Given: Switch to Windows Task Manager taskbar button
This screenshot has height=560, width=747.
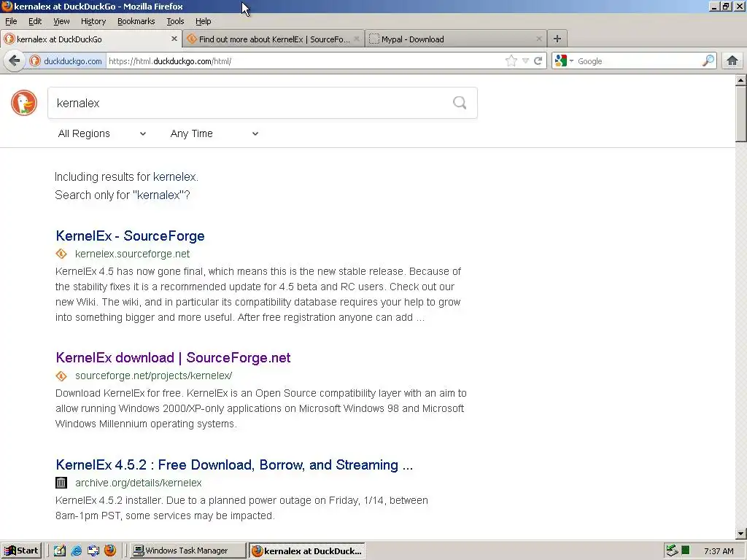Looking at the screenshot, I should pos(187,551).
